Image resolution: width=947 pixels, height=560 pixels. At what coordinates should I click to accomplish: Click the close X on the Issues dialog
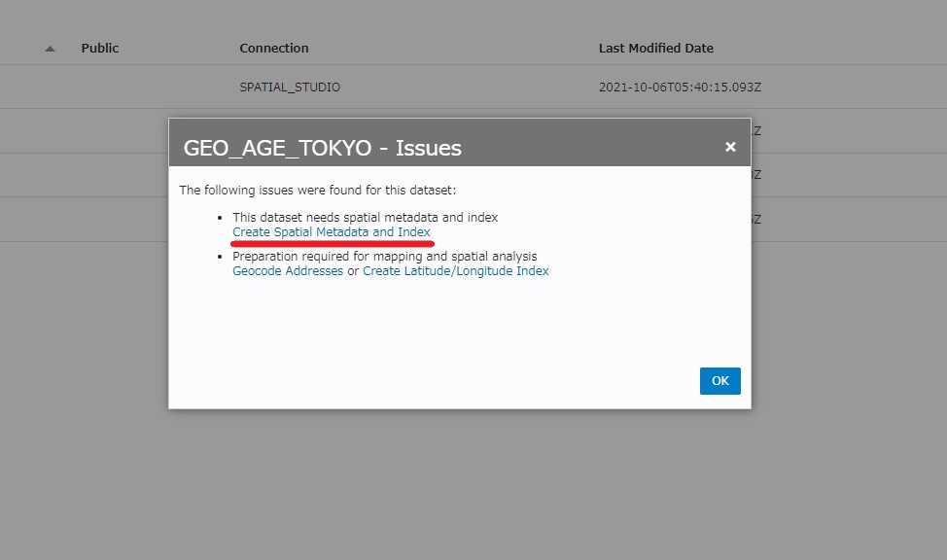[x=730, y=147]
